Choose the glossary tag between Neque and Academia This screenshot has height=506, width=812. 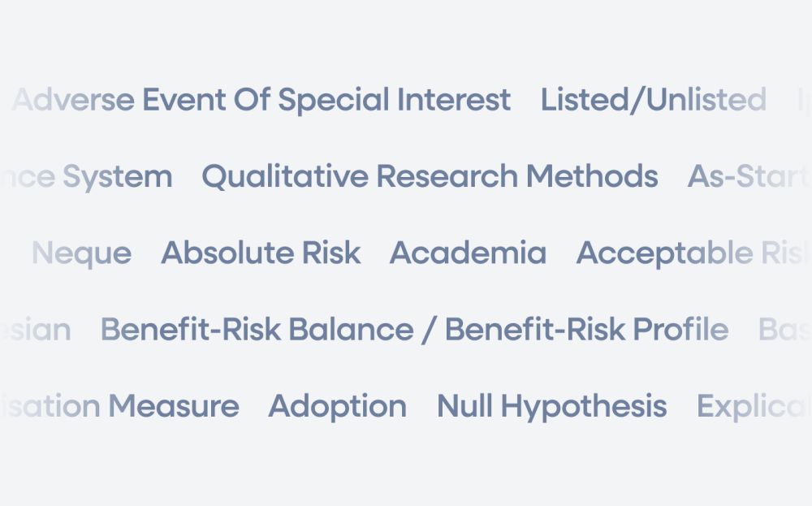click(261, 253)
